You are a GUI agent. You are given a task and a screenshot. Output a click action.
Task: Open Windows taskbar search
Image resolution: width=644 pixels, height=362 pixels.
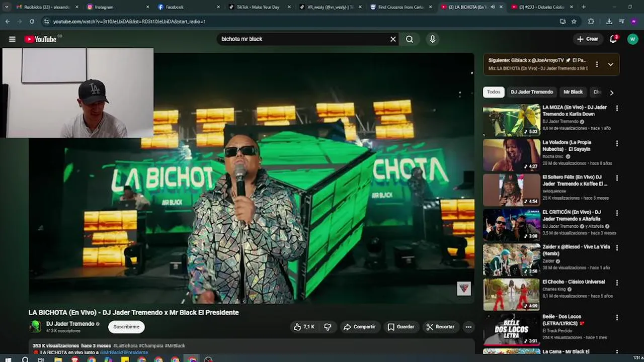[25, 359]
